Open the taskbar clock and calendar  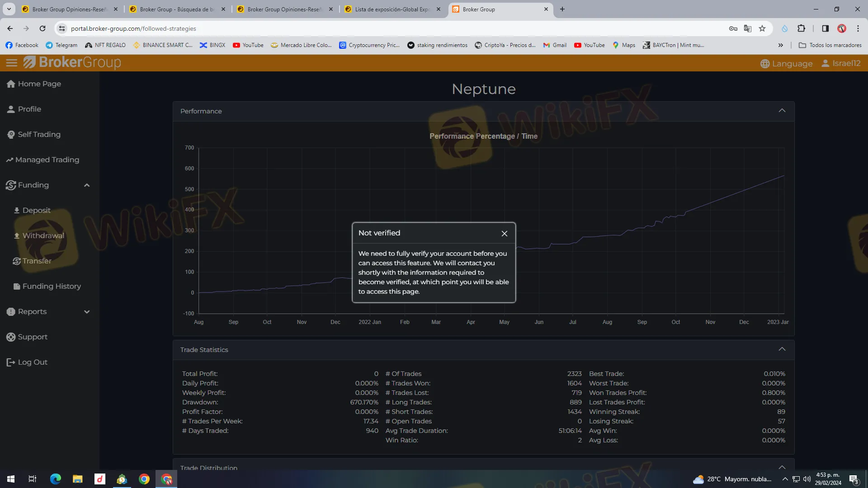point(828,479)
